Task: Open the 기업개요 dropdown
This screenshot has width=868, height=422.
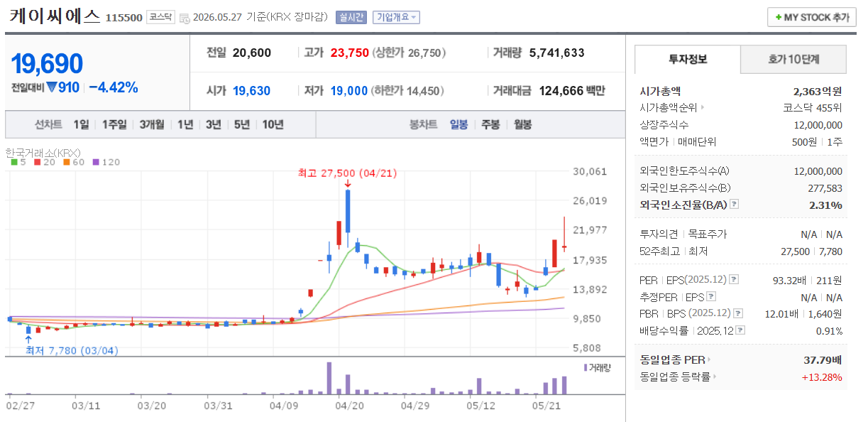Action: click(x=396, y=17)
